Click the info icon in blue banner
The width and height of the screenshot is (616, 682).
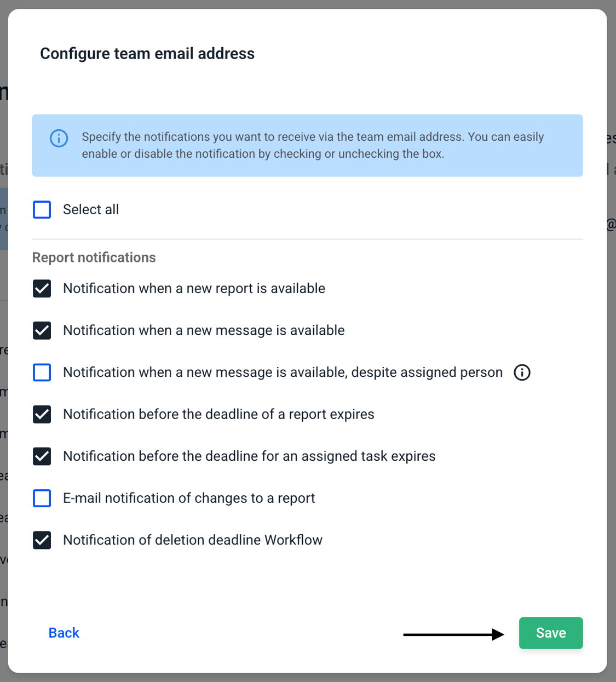click(x=59, y=138)
